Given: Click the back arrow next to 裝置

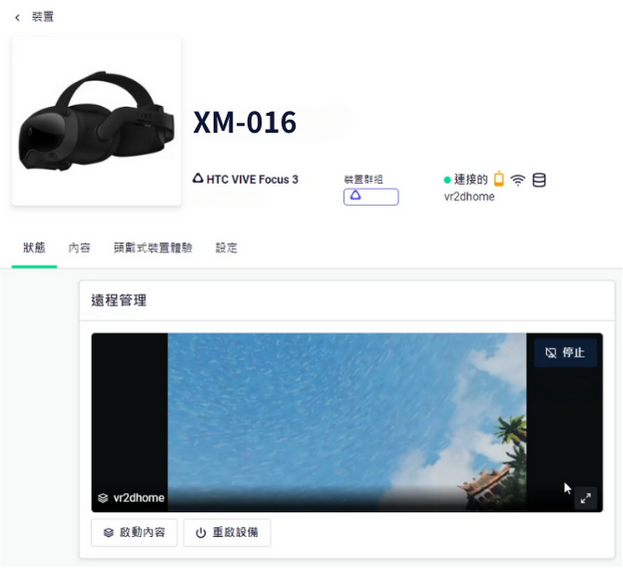Looking at the screenshot, I should click(x=17, y=17).
